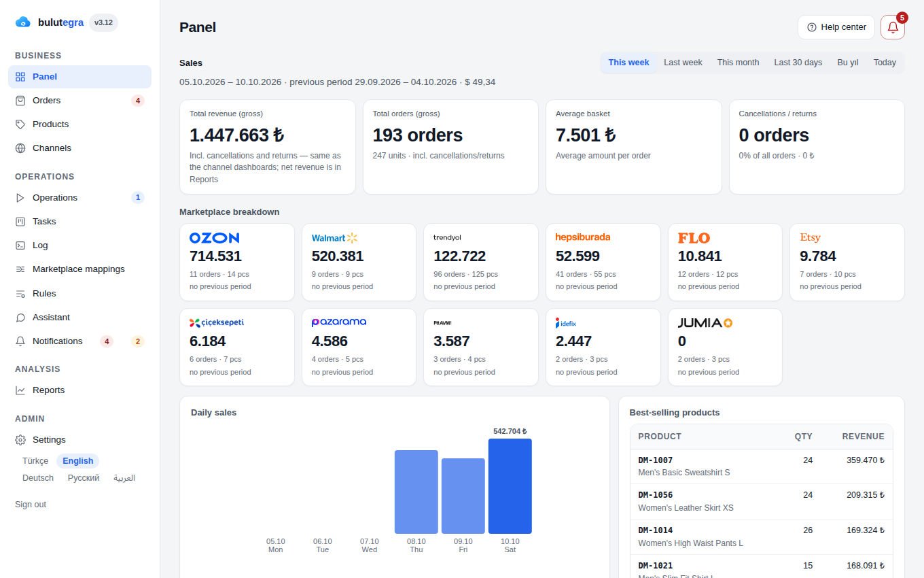Image resolution: width=924 pixels, height=578 pixels.
Task: Open the Help center
Action: click(x=836, y=27)
